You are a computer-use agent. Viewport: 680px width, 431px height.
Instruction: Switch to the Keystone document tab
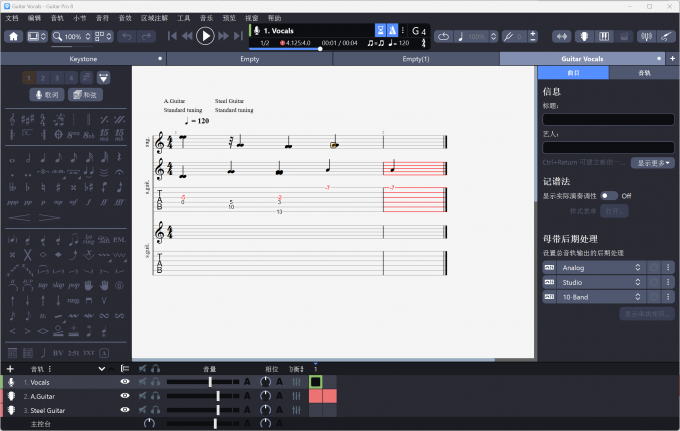coord(83,59)
